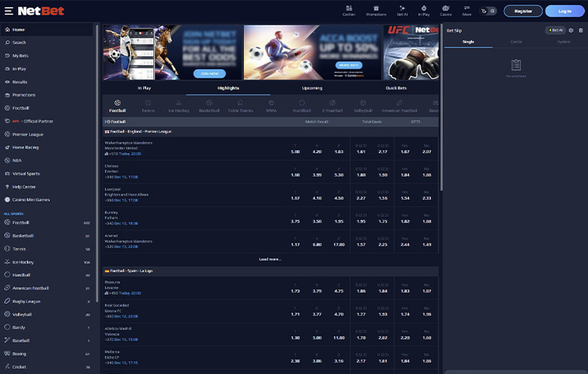This screenshot has height=374, width=588.
Task: Open the In Play tab
Action: (144, 88)
